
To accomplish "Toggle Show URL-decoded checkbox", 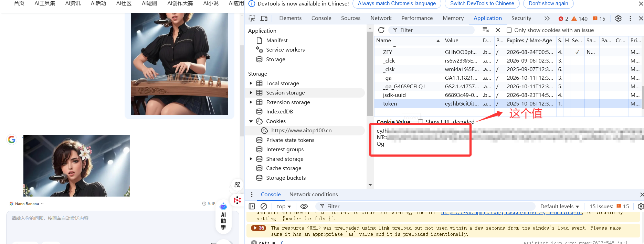I will 420,122.
